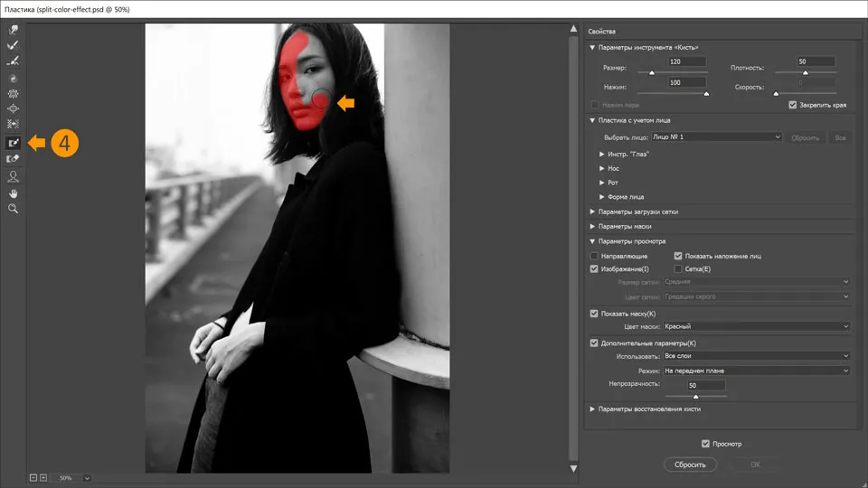Click the preview scroll up arrow
The image size is (868, 488).
pyautogui.click(x=573, y=29)
